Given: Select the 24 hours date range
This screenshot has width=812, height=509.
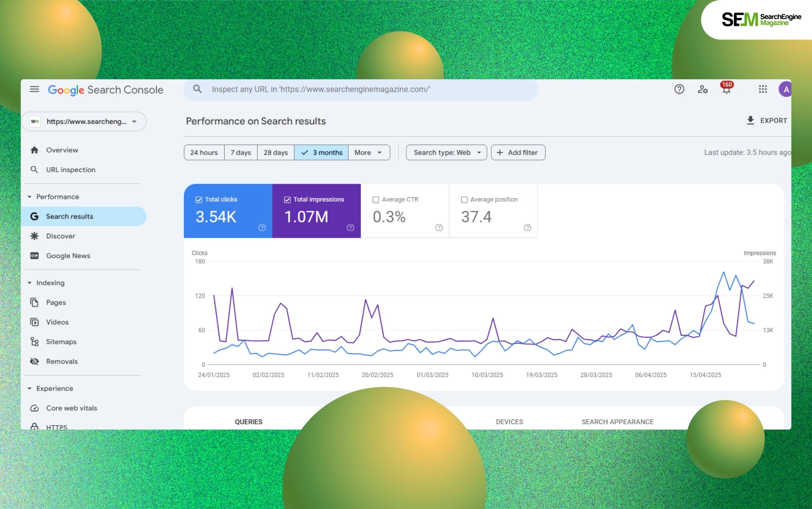Looking at the screenshot, I should point(204,153).
